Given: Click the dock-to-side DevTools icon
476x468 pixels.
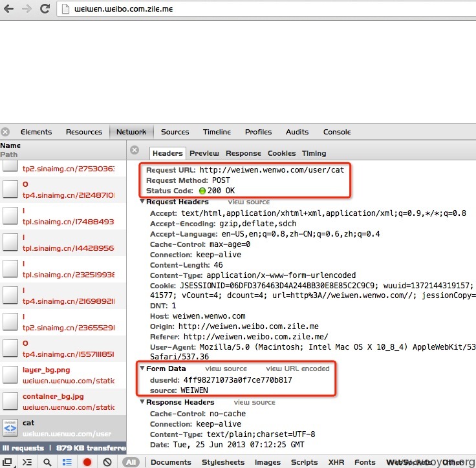Looking at the screenshot, I should coord(6,462).
